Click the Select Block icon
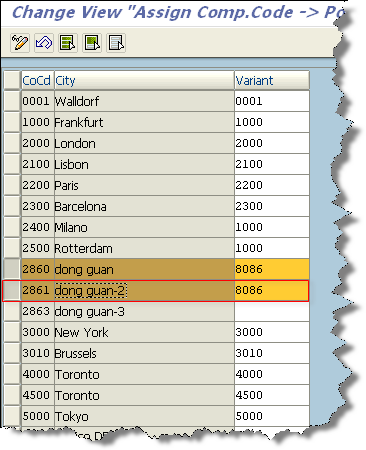This screenshot has width=366, height=450. coord(92,43)
